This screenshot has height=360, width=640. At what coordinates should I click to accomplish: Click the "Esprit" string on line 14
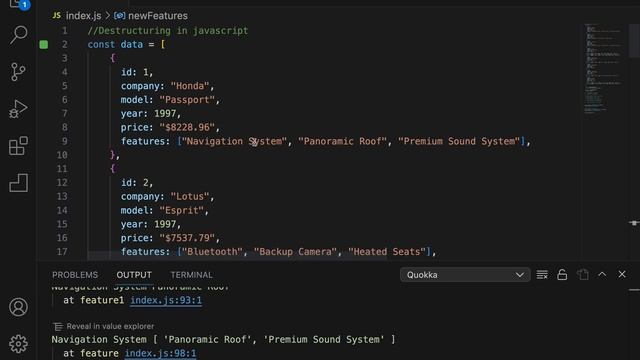182,211
